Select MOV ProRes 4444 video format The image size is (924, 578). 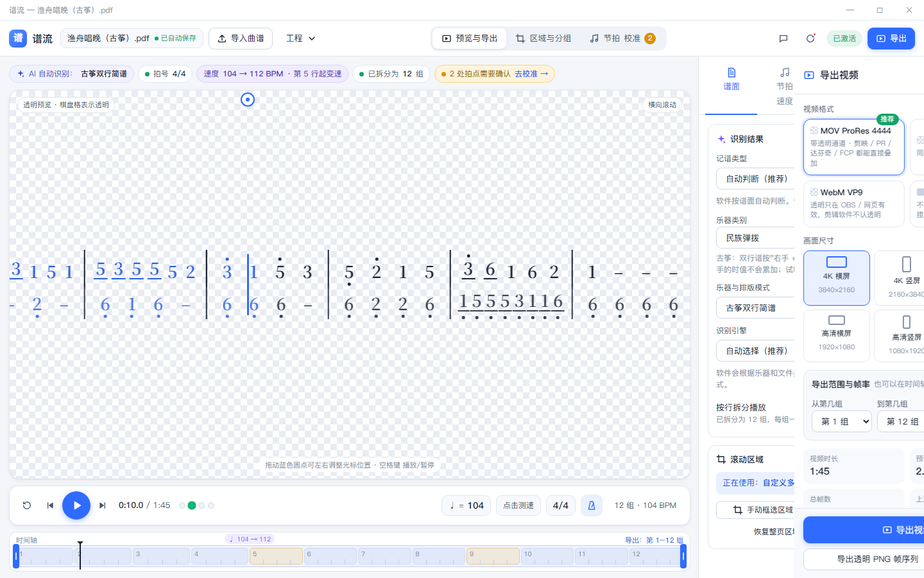(x=854, y=147)
